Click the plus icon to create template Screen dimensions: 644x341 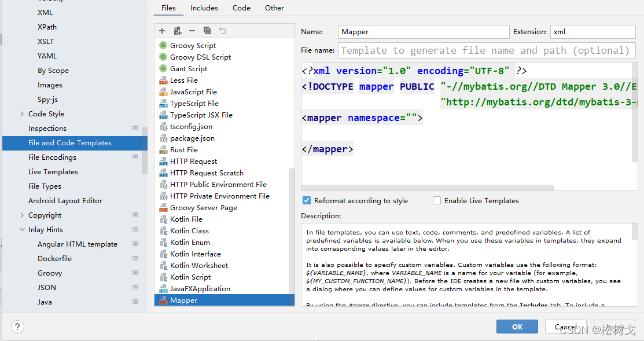(x=162, y=31)
